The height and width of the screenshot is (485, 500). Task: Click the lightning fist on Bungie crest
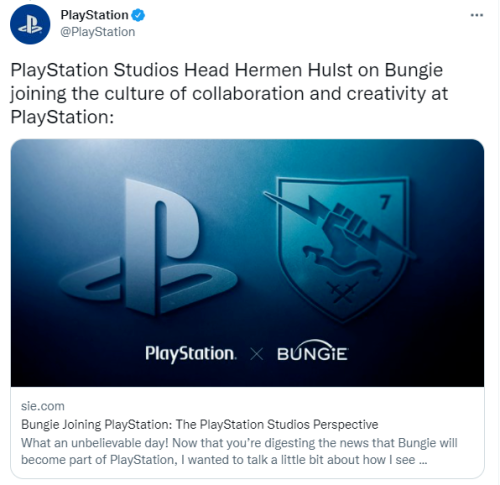coord(340,223)
